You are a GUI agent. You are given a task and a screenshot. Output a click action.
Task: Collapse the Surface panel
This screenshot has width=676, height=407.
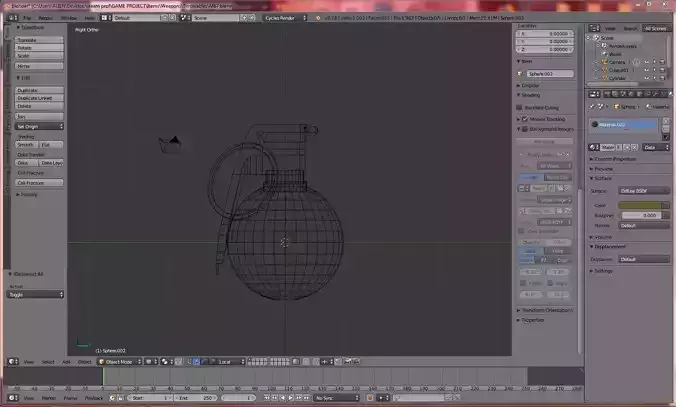(x=601, y=178)
